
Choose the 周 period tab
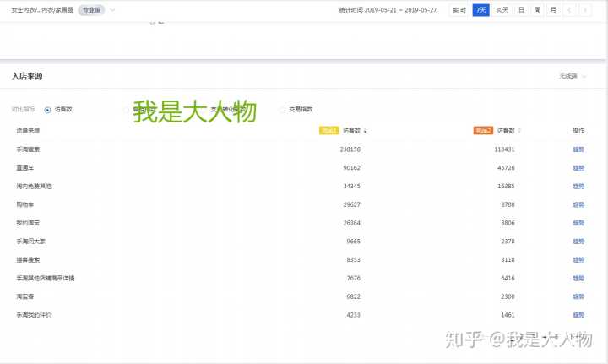537,10
